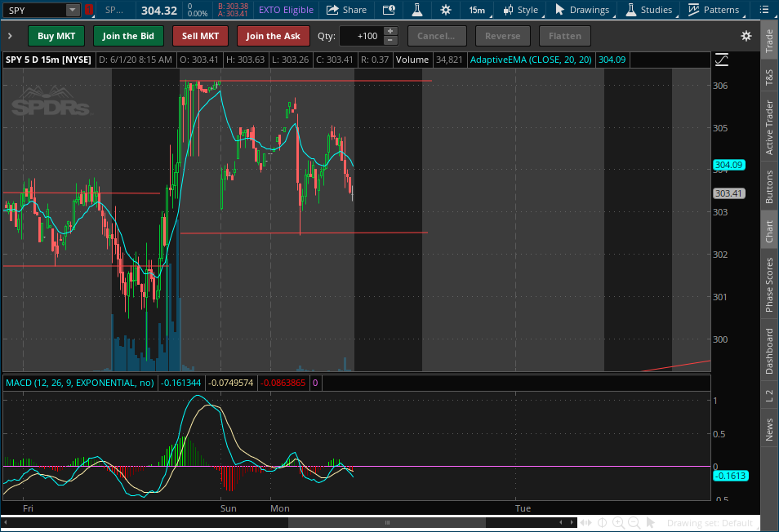The width and height of the screenshot is (779, 532).
Task: Click the -0.1613 MACD value bubble
Action: (730, 476)
